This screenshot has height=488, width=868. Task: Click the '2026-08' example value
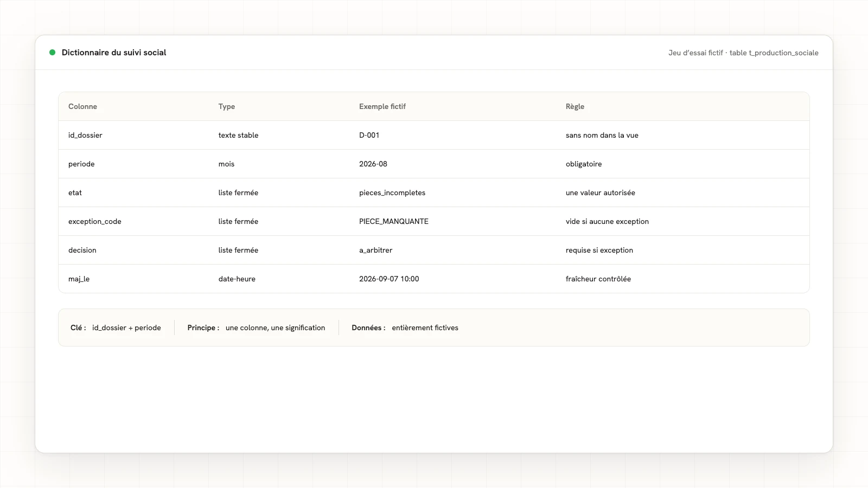click(x=373, y=164)
